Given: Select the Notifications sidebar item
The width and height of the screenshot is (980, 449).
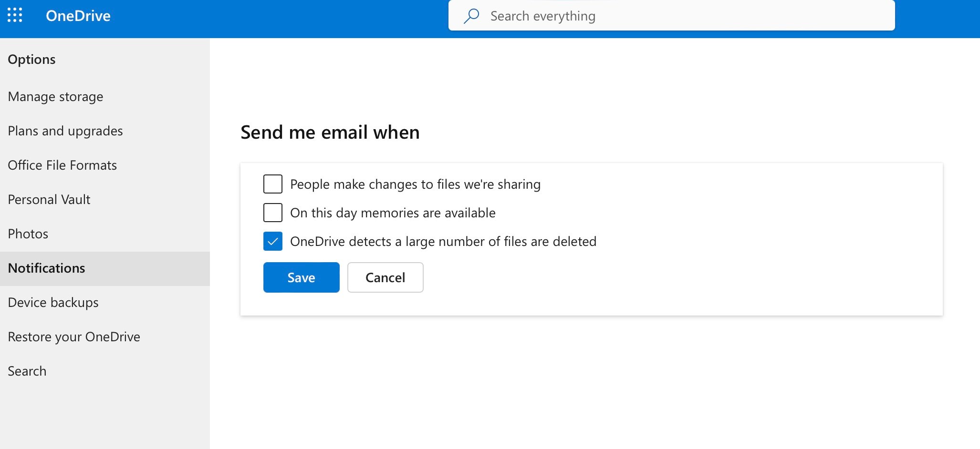Looking at the screenshot, I should [x=47, y=268].
